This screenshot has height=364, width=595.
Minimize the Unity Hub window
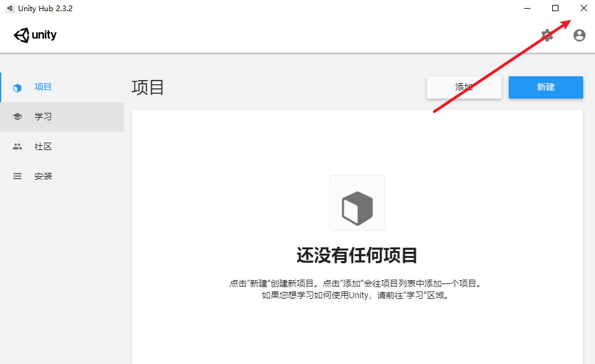click(527, 8)
